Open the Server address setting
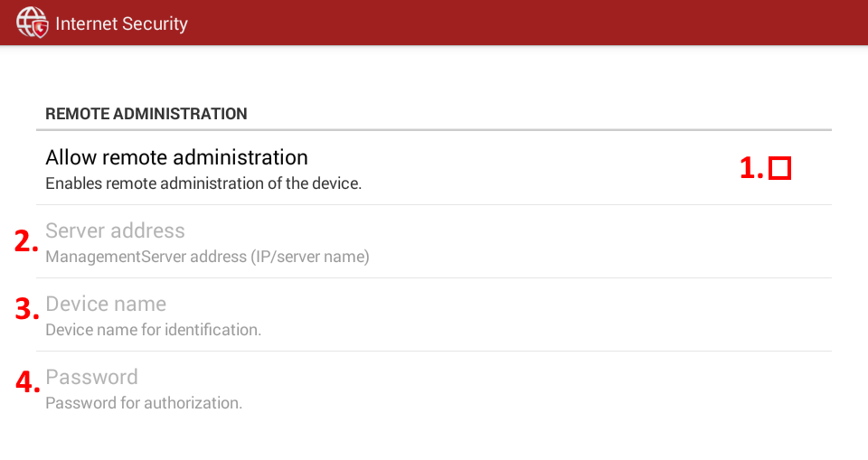Image resolution: width=868 pixels, height=460 pixels. pyautogui.click(x=434, y=242)
